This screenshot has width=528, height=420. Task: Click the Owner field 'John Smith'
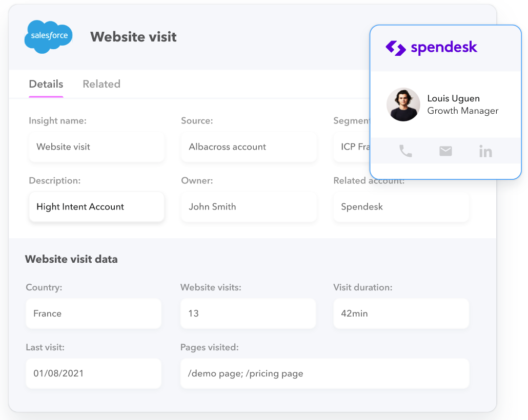pyautogui.click(x=249, y=206)
